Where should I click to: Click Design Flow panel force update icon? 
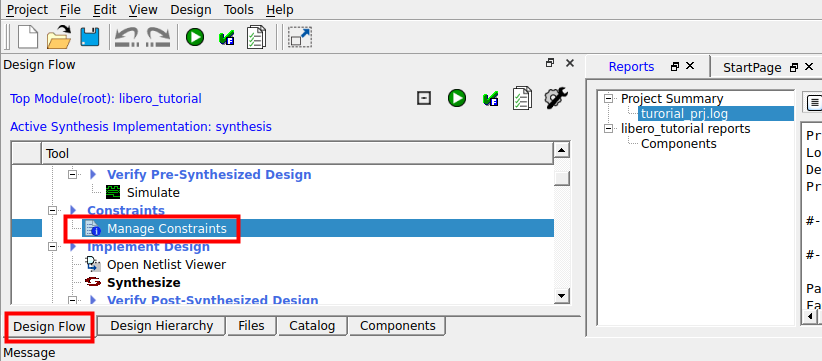(x=490, y=99)
